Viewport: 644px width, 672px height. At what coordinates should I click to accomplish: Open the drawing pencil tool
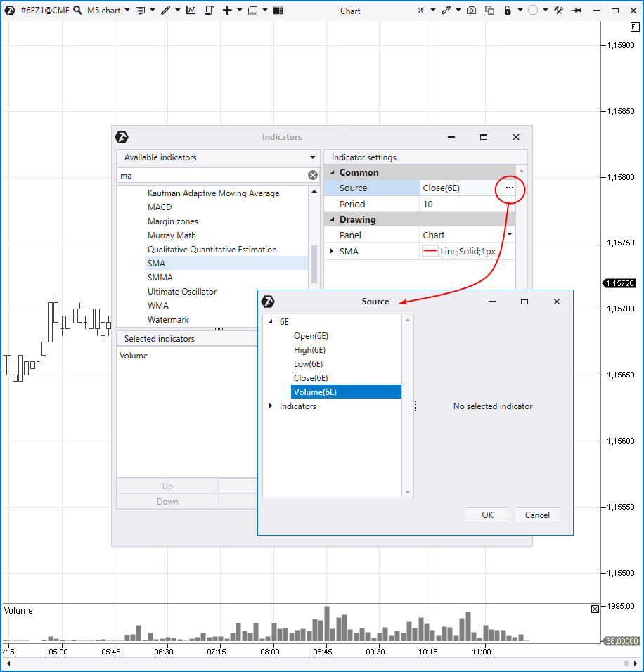tap(165, 11)
